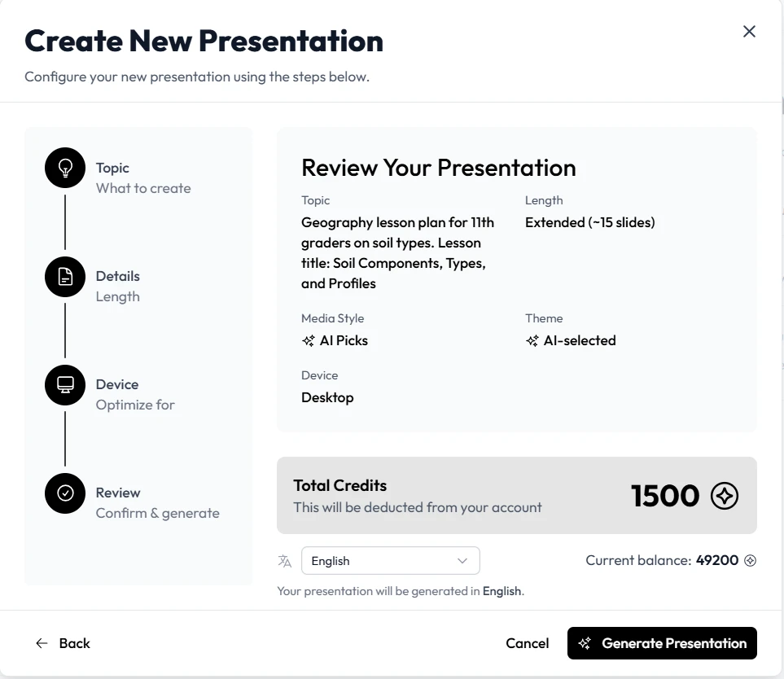Click 'This will be deducted from your account'
The image size is (784, 679).
tap(418, 507)
